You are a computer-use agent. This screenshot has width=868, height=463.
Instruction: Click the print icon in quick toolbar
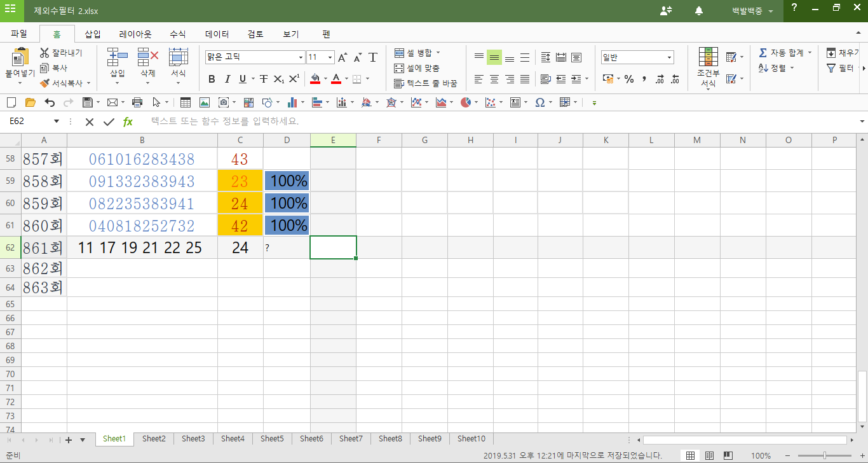(x=137, y=102)
